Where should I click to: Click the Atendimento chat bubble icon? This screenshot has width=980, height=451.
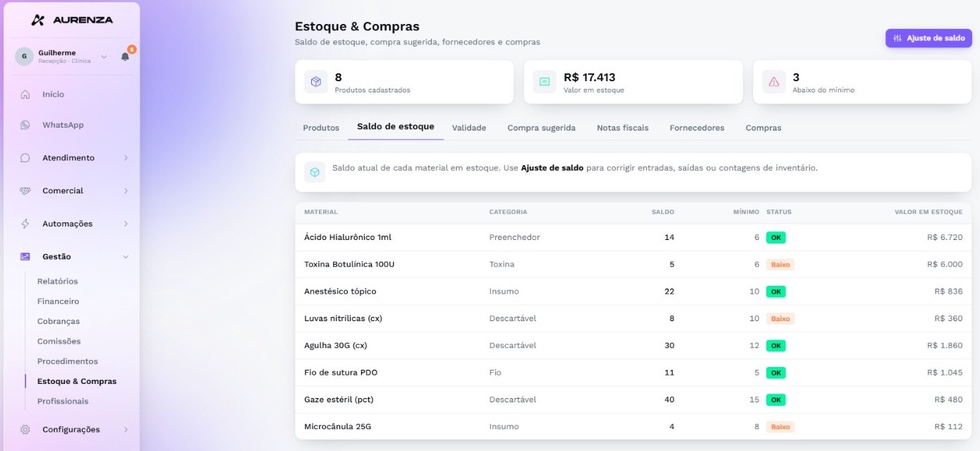pos(25,158)
